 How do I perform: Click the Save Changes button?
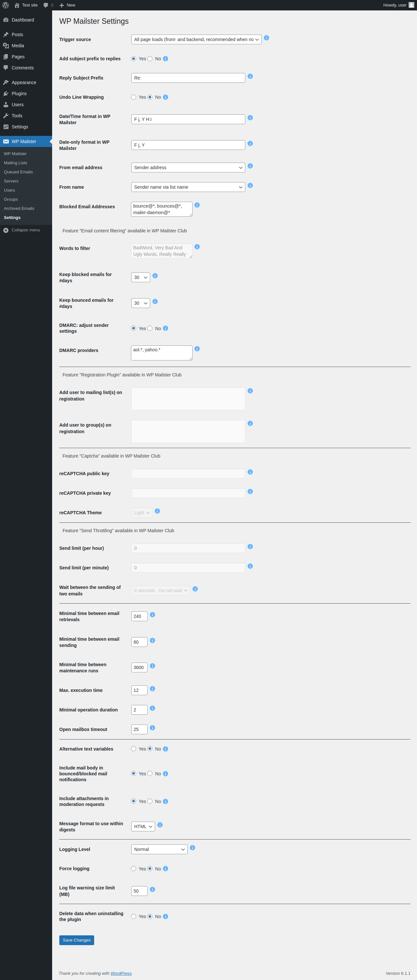[77, 940]
